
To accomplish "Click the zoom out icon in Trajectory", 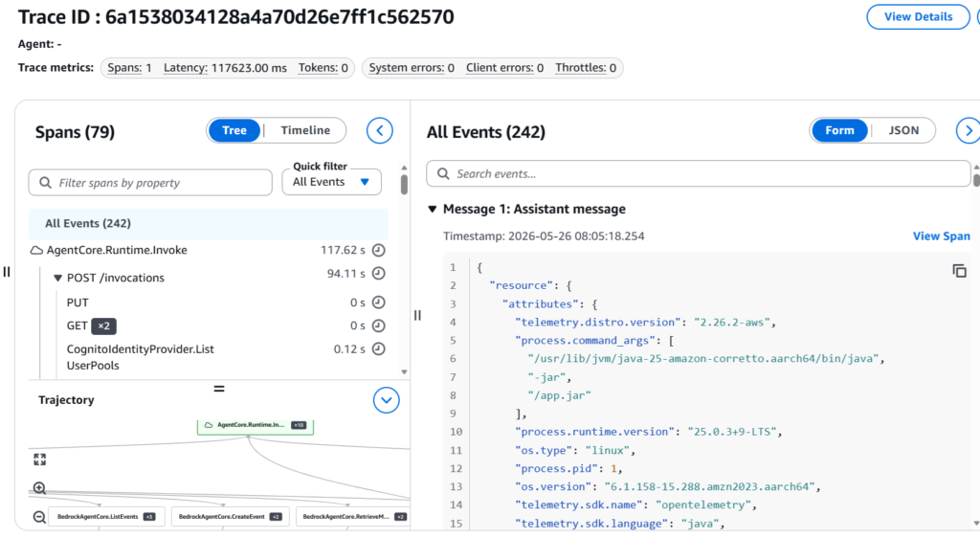I will pyautogui.click(x=39, y=517).
